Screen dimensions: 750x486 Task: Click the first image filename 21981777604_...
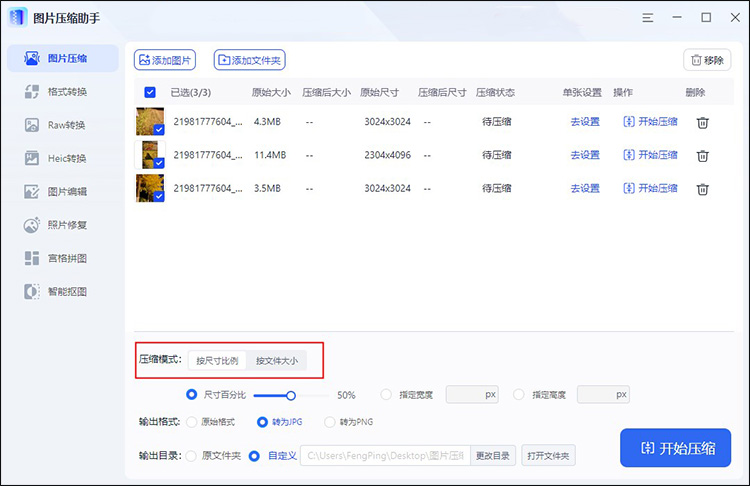(208, 122)
